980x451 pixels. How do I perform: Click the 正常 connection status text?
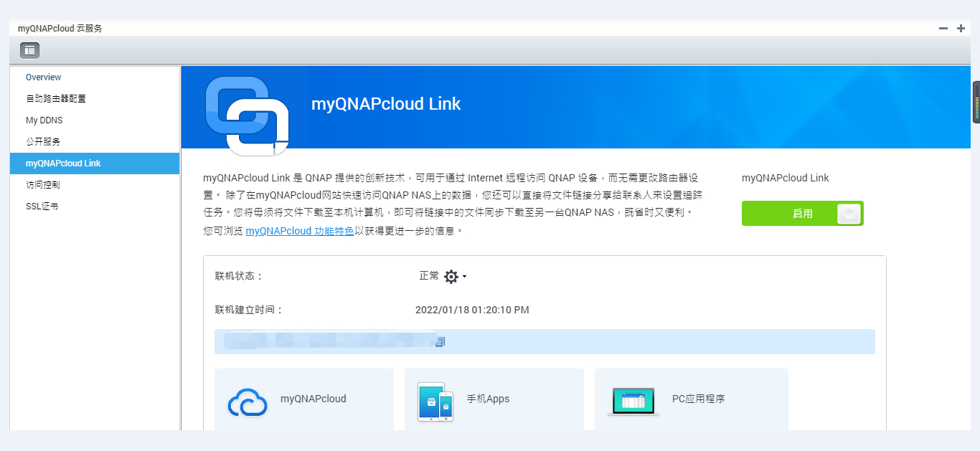click(x=429, y=276)
